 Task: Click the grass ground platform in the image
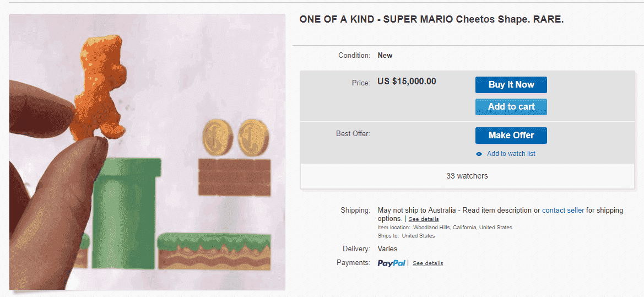[x=214, y=251]
